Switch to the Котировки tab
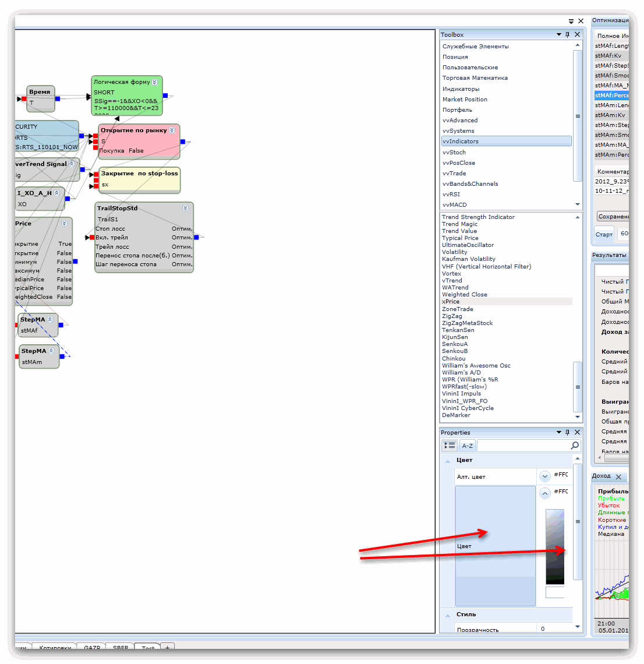 55,647
